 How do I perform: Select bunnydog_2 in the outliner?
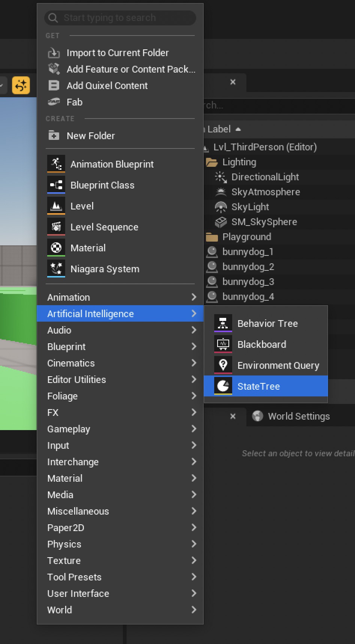tap(248, 267)
